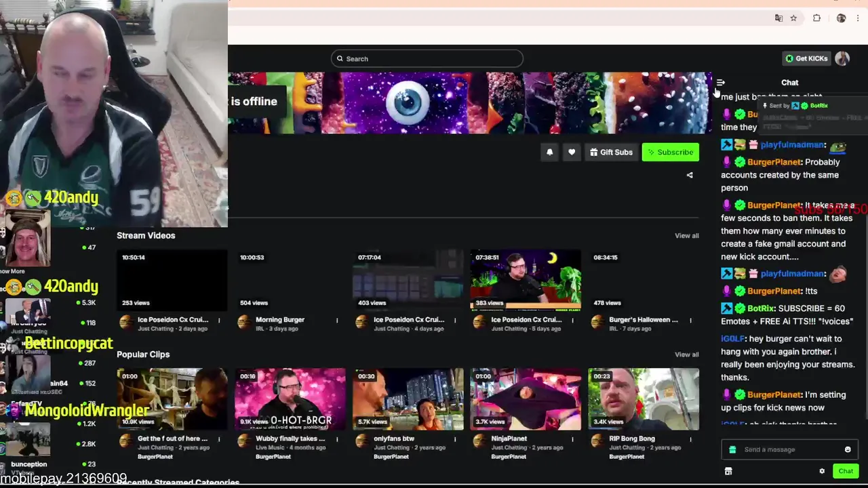
Task: Play the NinjaPlanet clip thumbnail
Action: point(526,399)
